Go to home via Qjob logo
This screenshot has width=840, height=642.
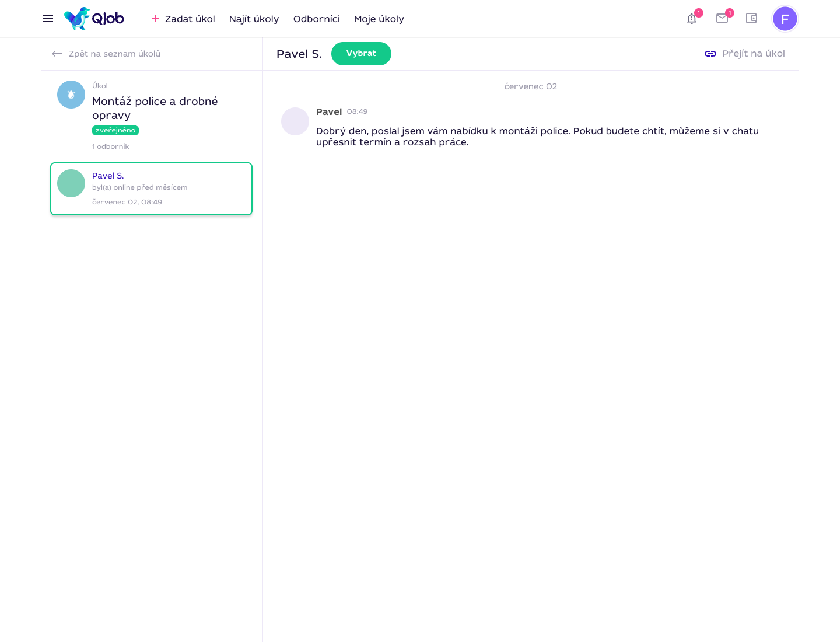click(x=94, y=19)
